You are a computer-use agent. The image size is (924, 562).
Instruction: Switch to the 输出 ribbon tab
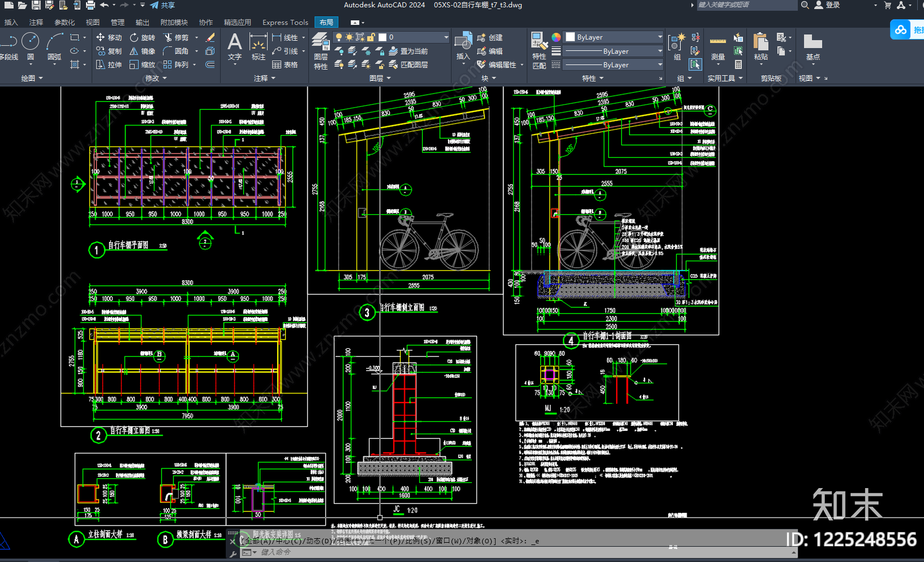142,23
